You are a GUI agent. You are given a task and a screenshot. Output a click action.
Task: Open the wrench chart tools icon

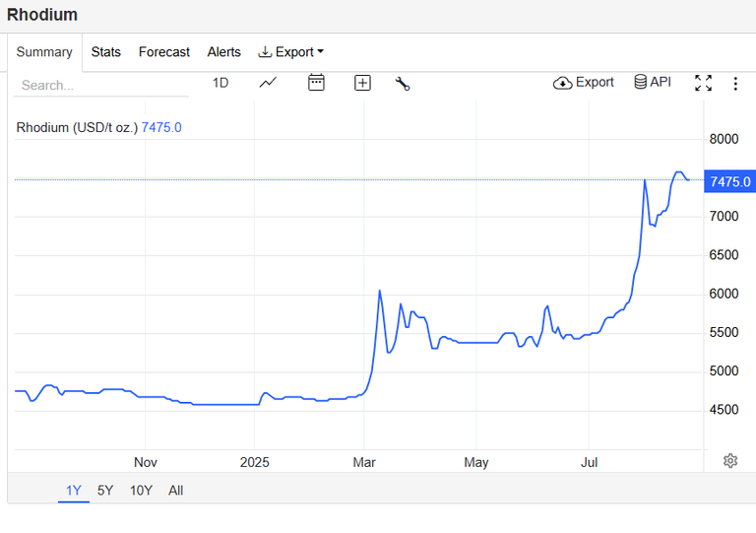pyautogui.click(x=403, y=84)
